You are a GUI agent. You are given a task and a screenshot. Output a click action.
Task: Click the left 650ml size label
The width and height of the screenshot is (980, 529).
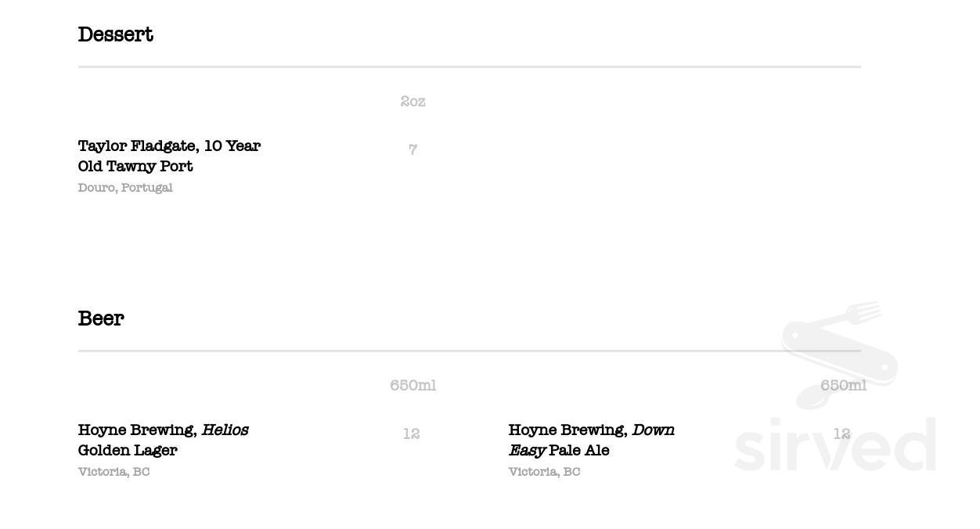tap(413, 385)
